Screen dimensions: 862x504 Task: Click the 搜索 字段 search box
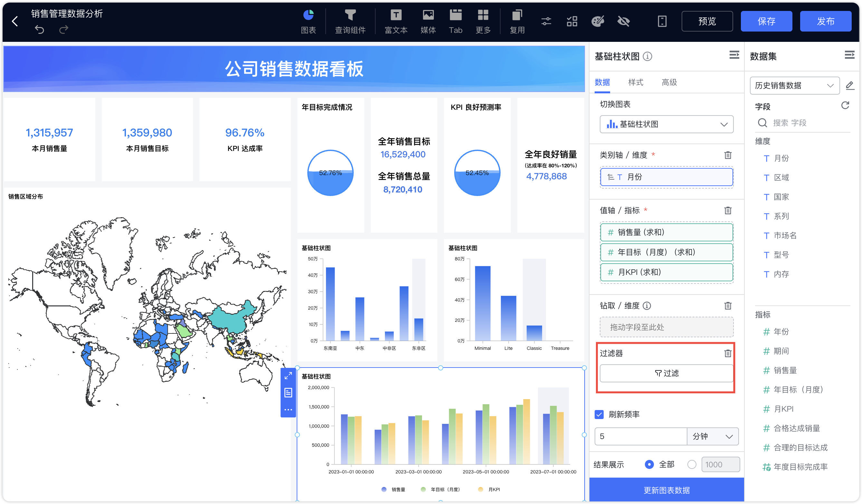click(x=802, y=123)
